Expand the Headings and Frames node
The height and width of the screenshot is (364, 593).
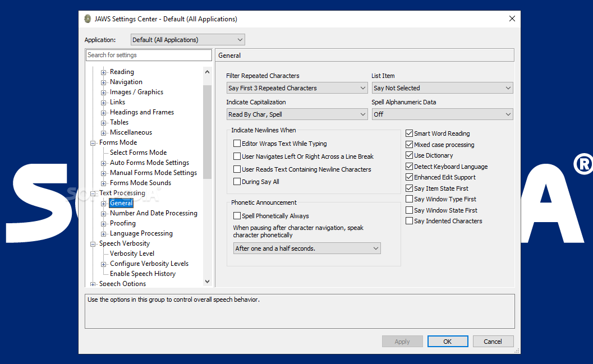[103, 113]
